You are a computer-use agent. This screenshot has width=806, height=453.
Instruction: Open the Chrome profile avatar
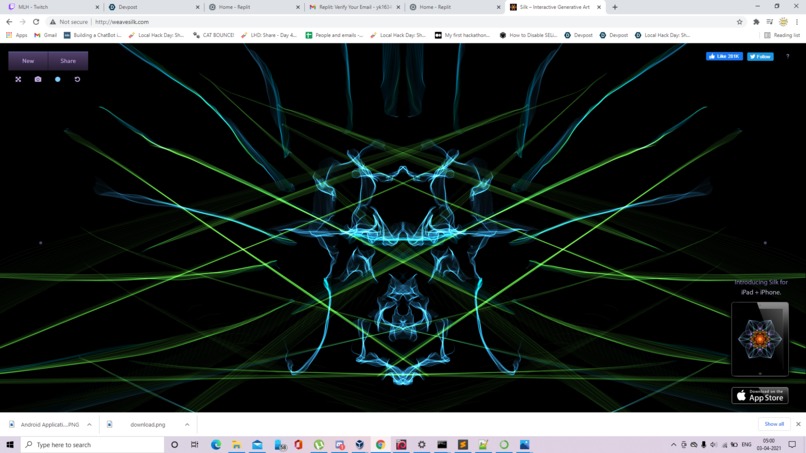pyautogui.click(x=783, y=22)
